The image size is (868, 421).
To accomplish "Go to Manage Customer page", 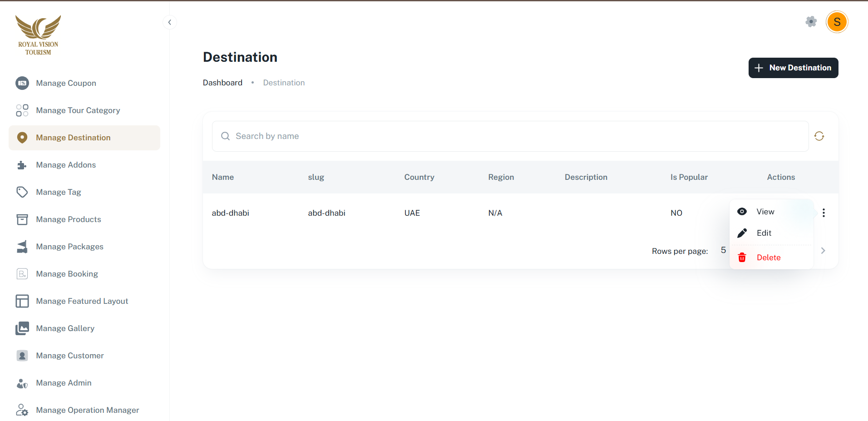I will (x=70, y=356).
